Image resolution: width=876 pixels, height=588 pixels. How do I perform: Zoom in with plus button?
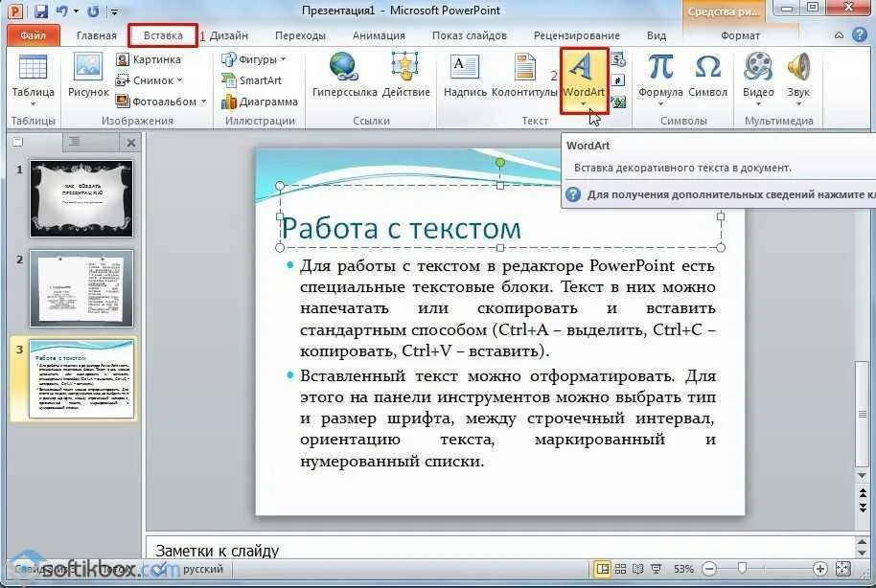(819, 569)
